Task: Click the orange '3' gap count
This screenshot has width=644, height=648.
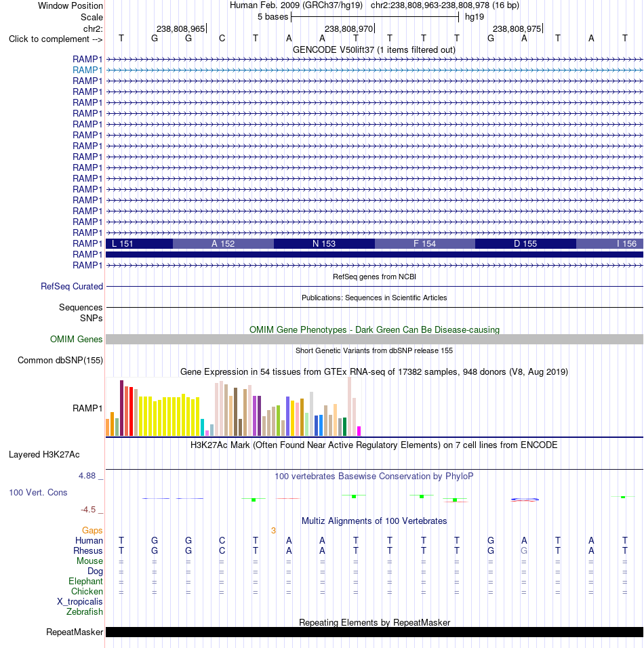Action: pos(273,531)
